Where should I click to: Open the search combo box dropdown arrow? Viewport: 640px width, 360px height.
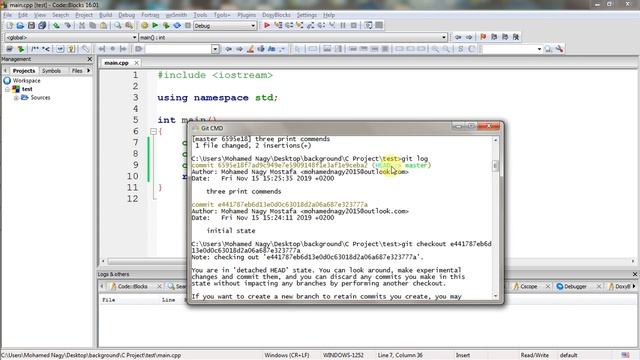pyautogui.click(x=215, y=49)
